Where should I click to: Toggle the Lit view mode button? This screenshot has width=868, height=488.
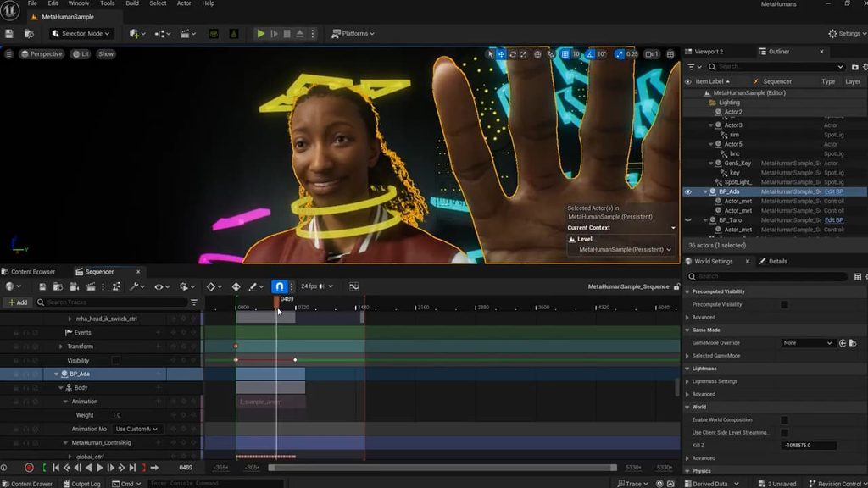(x=81, y=53)
